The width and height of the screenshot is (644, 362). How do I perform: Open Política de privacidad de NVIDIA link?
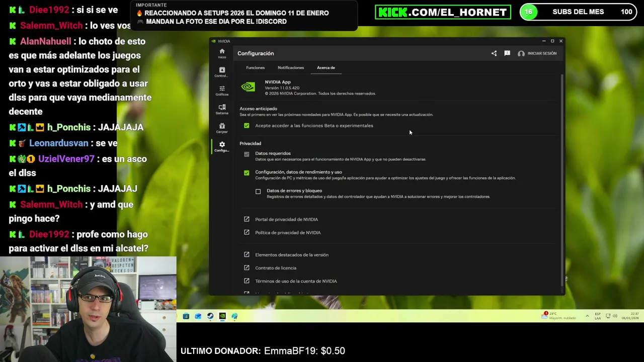click(x=288, y=232)
